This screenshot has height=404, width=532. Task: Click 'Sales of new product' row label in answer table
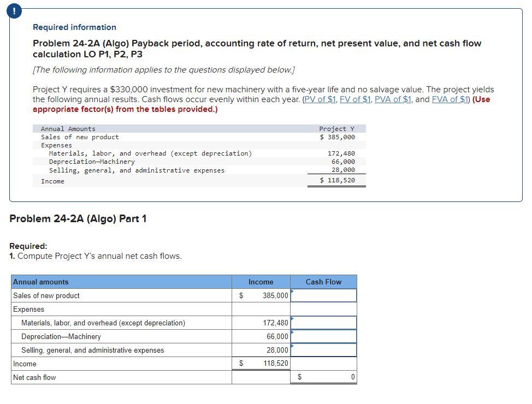46,295
